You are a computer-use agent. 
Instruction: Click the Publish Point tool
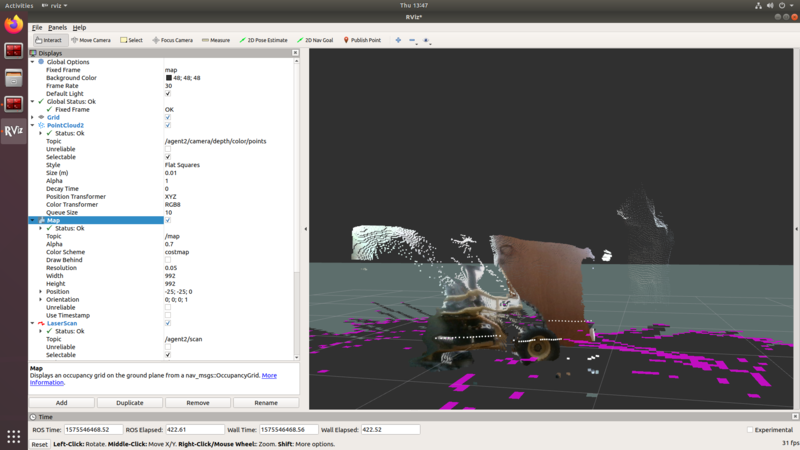362,40
